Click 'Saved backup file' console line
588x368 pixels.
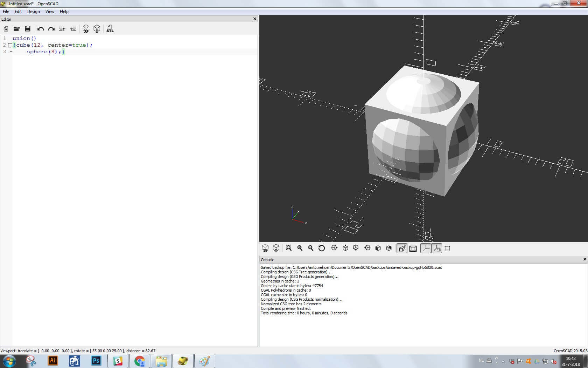[351, 267]
